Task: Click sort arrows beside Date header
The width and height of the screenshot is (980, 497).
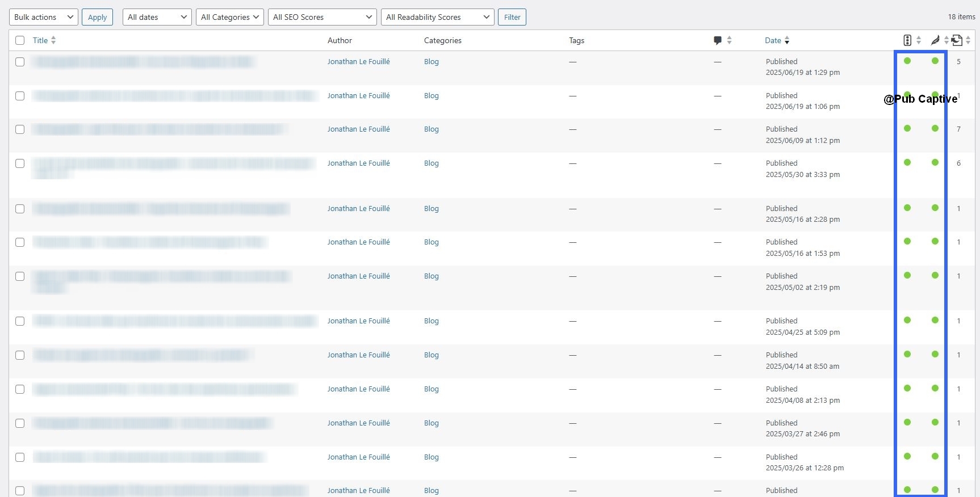Action: click(787, 40)
